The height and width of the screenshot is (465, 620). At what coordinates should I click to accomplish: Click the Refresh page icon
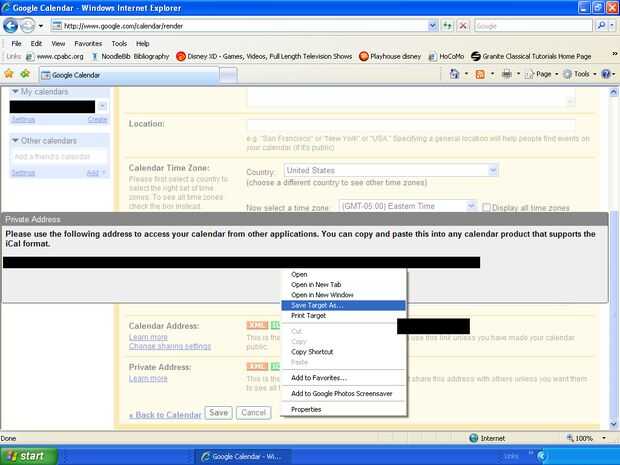click(x=447, y=26)
